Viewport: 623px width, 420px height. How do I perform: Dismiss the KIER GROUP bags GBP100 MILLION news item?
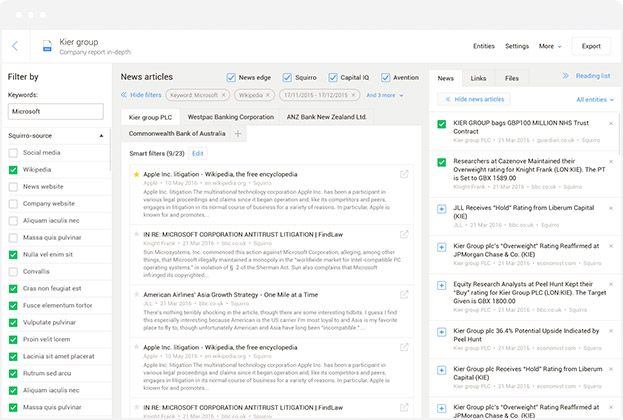point(611,124)
